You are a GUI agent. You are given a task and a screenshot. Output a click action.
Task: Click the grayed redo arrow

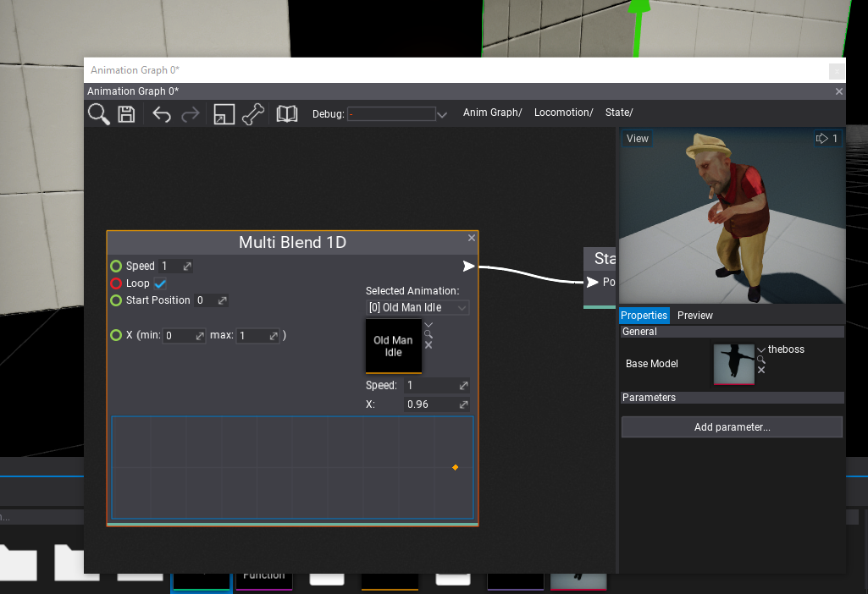(x=191, y=114)
